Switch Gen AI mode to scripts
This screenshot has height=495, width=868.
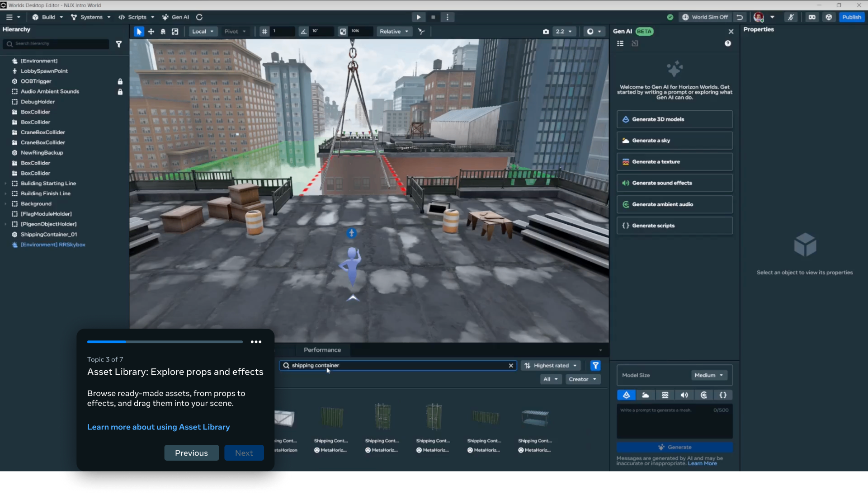point(723,395)
